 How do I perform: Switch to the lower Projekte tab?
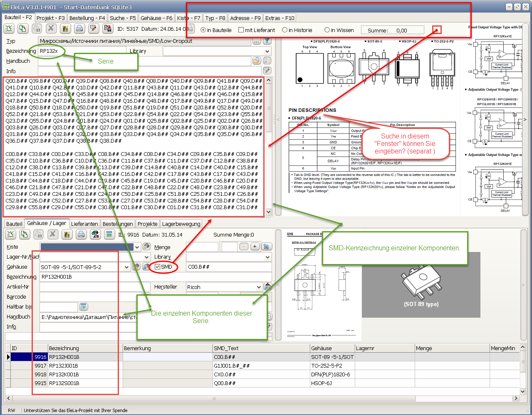tap(148, 224)
